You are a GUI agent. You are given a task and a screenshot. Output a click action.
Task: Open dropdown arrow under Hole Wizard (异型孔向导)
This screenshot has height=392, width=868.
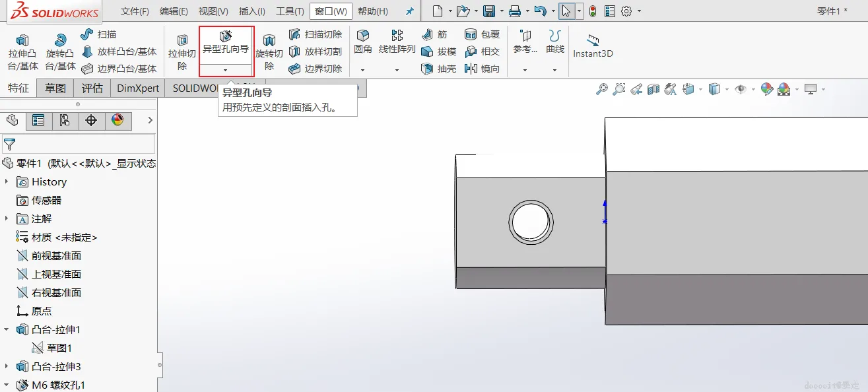point(226,70)
